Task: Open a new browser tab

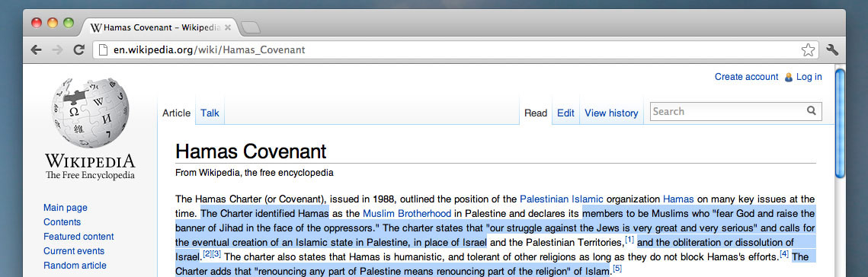Action: click(251, 27)
